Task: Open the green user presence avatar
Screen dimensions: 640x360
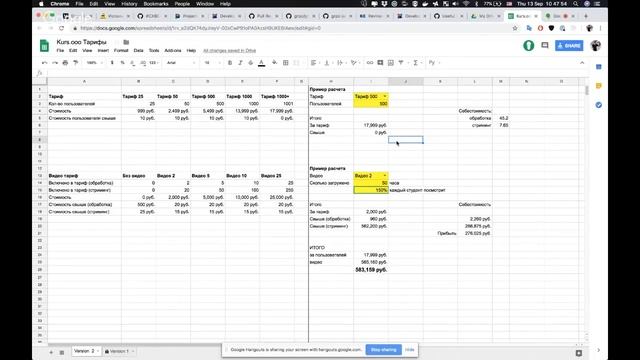Action: (x=529, y=45)
